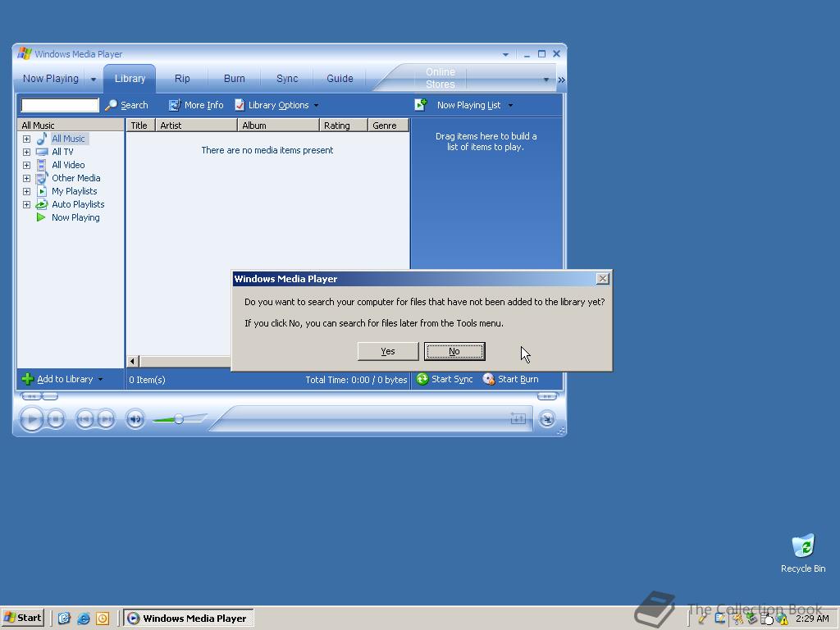Click the Start Burn disc icon
840x630 pixels.
coord(489,379)
